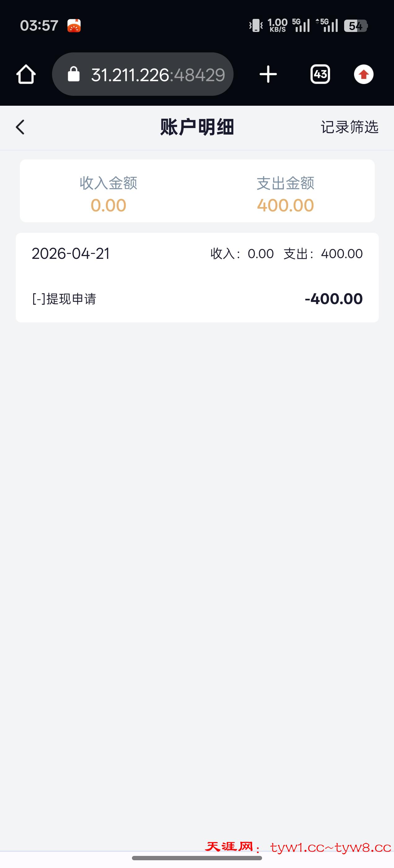This screenshot has width=394, height=868.
Task: Tap the clock in status bar
Action: coord(39,26)
